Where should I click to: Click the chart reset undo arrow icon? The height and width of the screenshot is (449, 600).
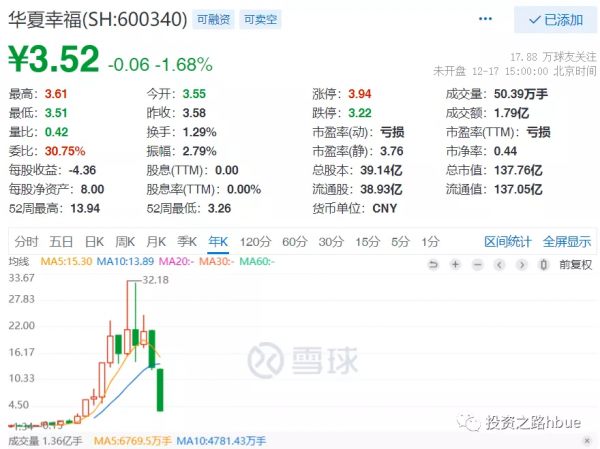433,265
